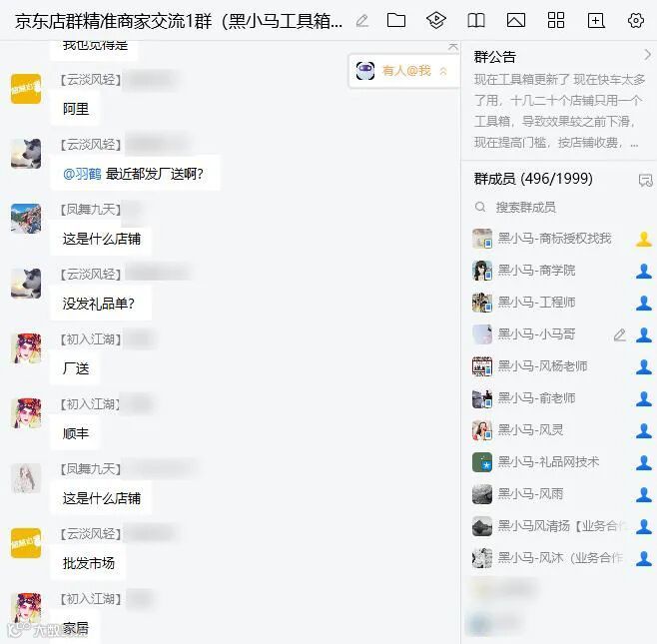This screenshot has height=644, width=657.
Task: Open the group apps grid icon
Action: pyautogui.click(x=555, y=20)
